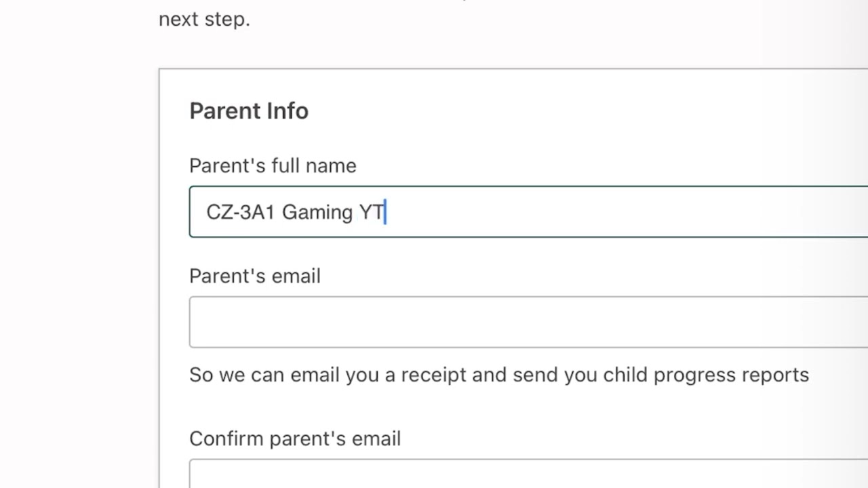Viewport: 868px width, 488px height.
Task: Click the word "Parent" in the bold heading
Action: tap(224, 111)
